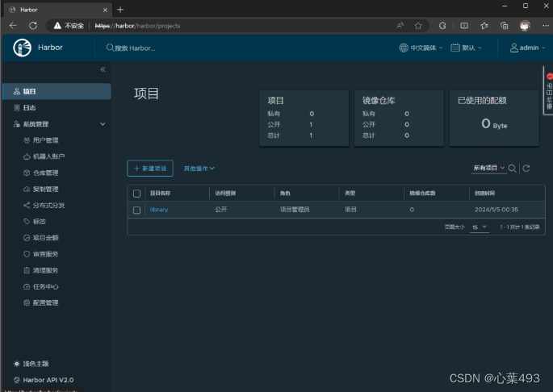This screenshot has height=392, width=553.
Task: Open favorites list icon
Action: [x=484, y=26]
